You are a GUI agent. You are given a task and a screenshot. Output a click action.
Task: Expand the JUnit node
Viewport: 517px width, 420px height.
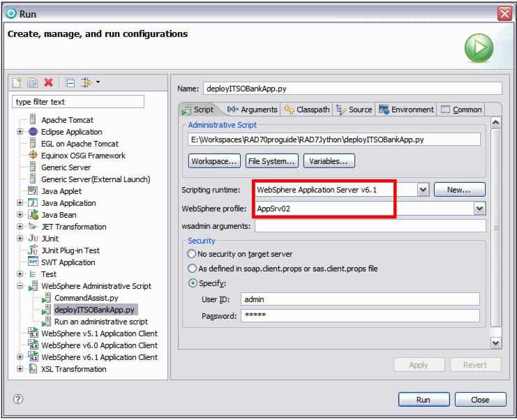(x=20, y=239)
